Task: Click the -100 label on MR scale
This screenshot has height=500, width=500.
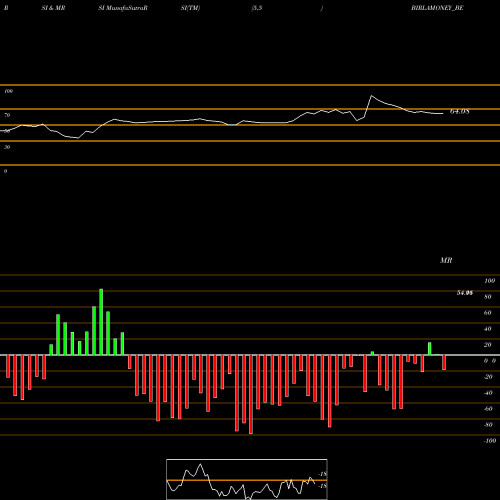Action: [x=490, y=441]
